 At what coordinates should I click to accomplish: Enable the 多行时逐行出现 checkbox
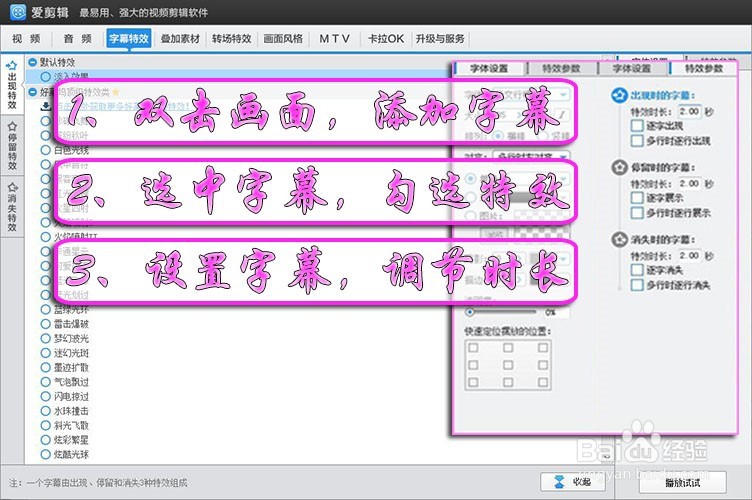pyautogui.click(x=637, y=141)
